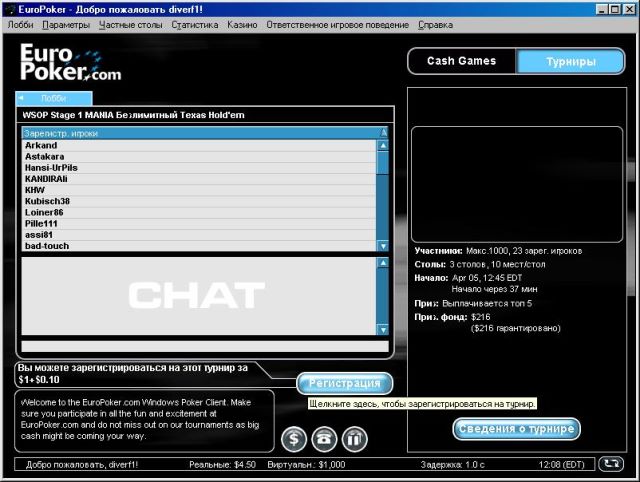Click the Реальные: $4.50 balance

[x=222, y=464]
